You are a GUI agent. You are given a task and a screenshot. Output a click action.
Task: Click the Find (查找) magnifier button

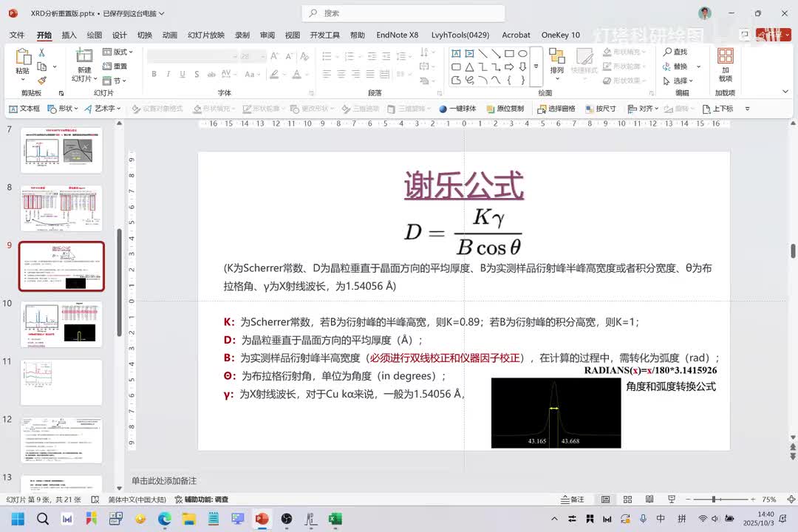pyautogui.click(x=675, y=52)
